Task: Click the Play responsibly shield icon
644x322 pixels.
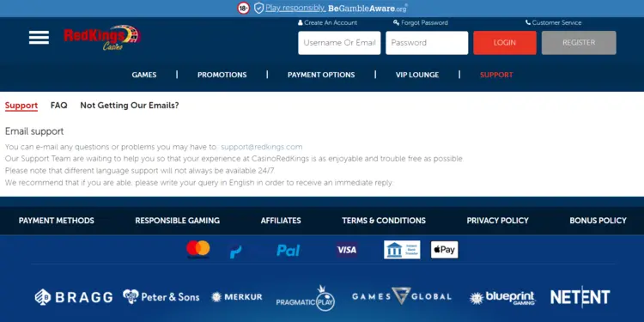Action: (x=258, y=9)
